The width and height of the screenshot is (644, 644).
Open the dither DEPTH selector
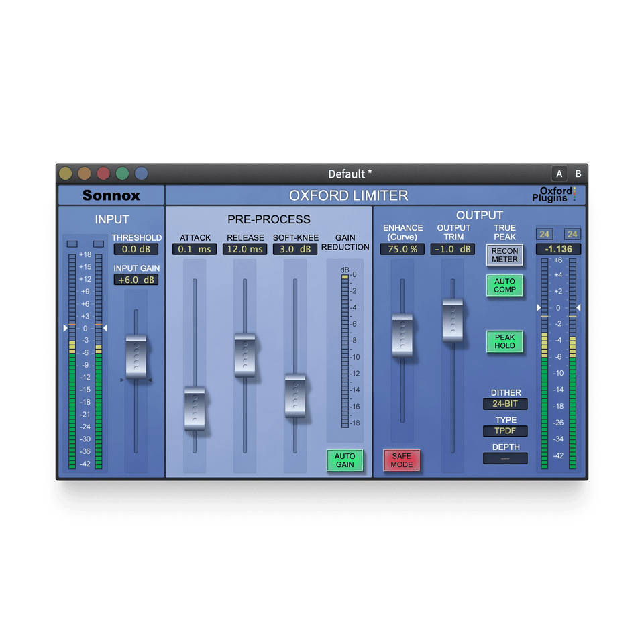click(505, 458)
